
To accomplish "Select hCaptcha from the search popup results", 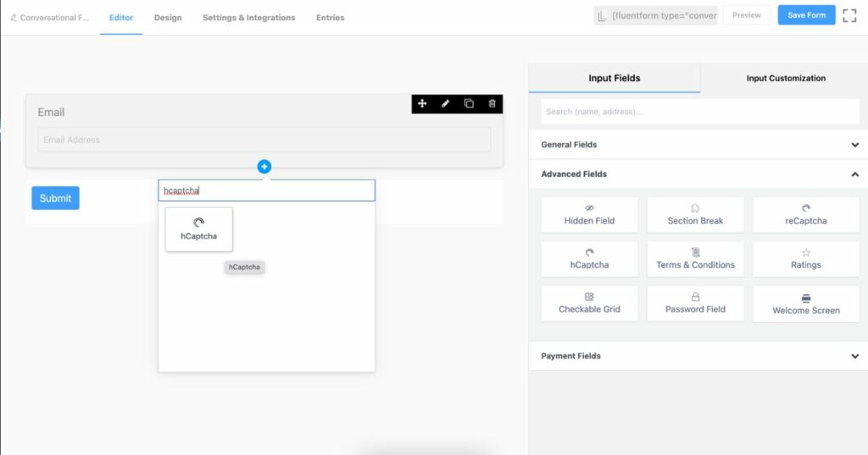I will tap(198, 229).
